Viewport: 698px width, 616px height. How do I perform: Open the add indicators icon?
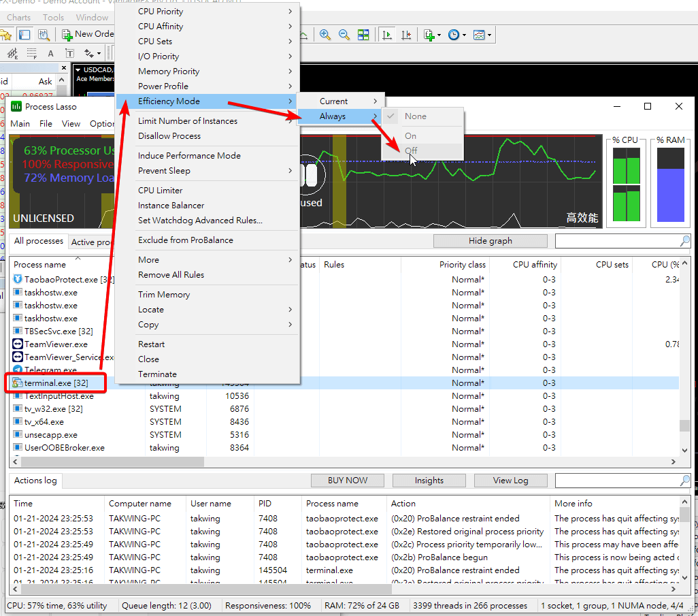429,35
